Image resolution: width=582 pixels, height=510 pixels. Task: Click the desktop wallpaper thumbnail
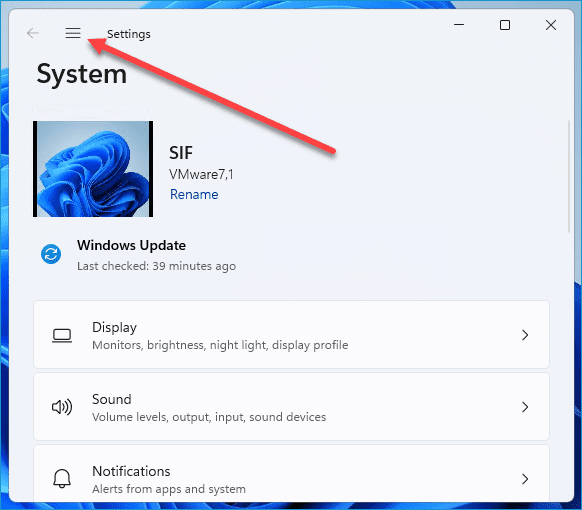pos(93,169)
